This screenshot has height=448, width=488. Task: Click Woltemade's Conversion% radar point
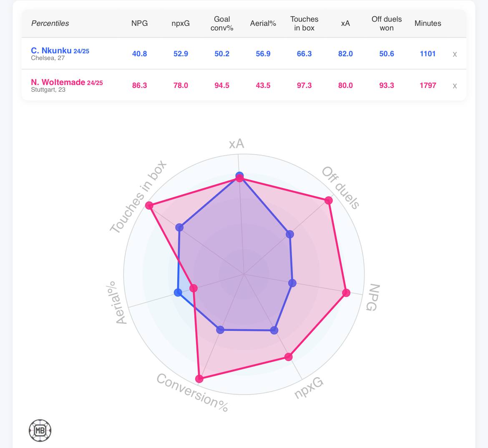click(x=199, y=379)
